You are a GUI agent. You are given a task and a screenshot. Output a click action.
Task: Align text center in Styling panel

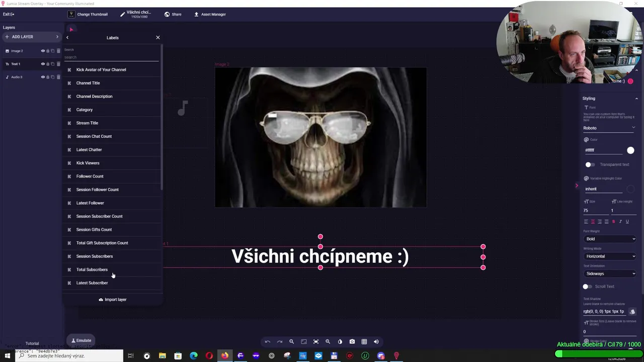(x=593, y=222)
